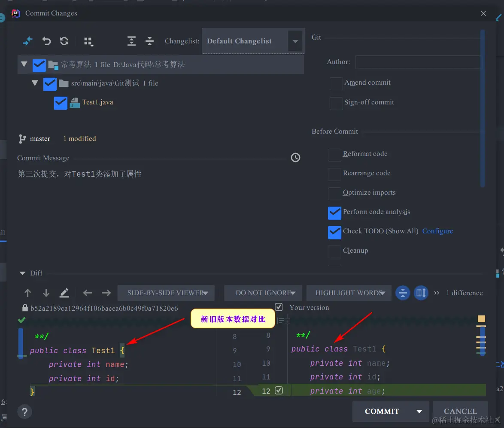
Task: Click the 1 difference label
Action: tap(464, 293)
